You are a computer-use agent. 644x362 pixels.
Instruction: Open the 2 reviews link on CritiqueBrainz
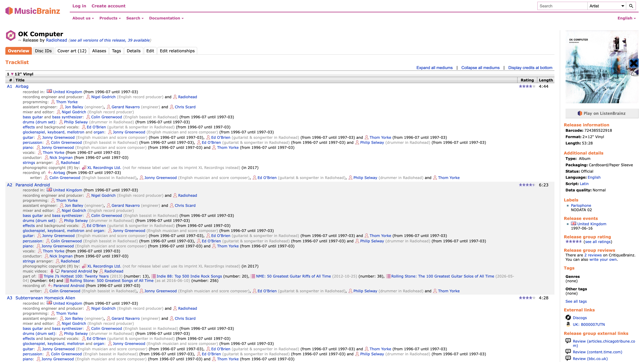(593, 255)
